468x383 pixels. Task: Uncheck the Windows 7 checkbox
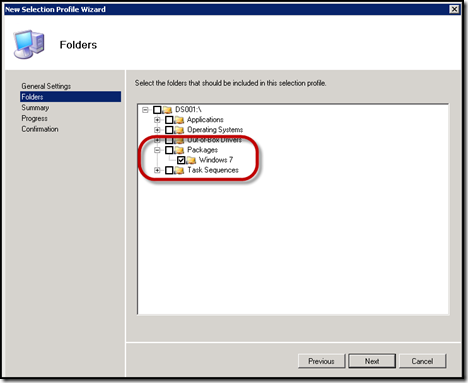point(181,160)
